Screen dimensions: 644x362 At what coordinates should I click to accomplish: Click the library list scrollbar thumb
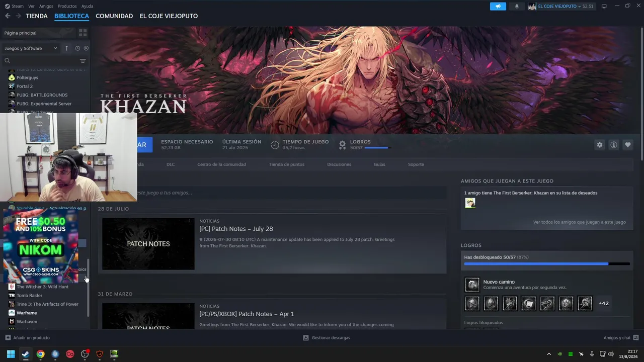pos(89,288)
